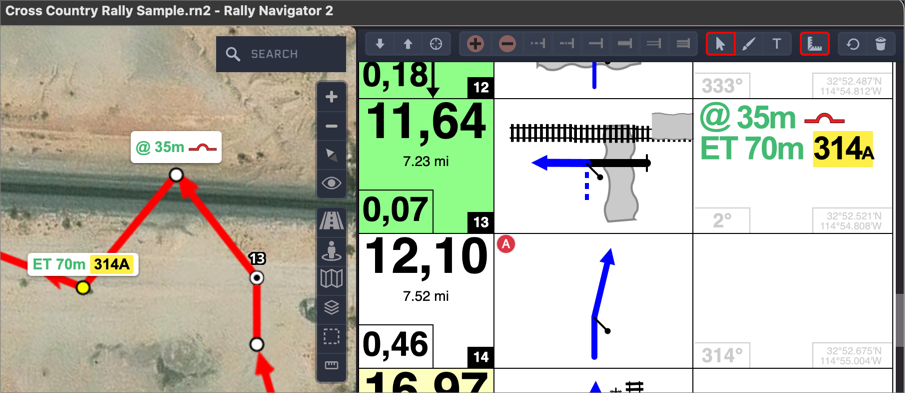Viewport: 905px width, 393px height.
Task: Click white waypoint below marker 13
Action: pyautogui.click(x=257, y=345)
